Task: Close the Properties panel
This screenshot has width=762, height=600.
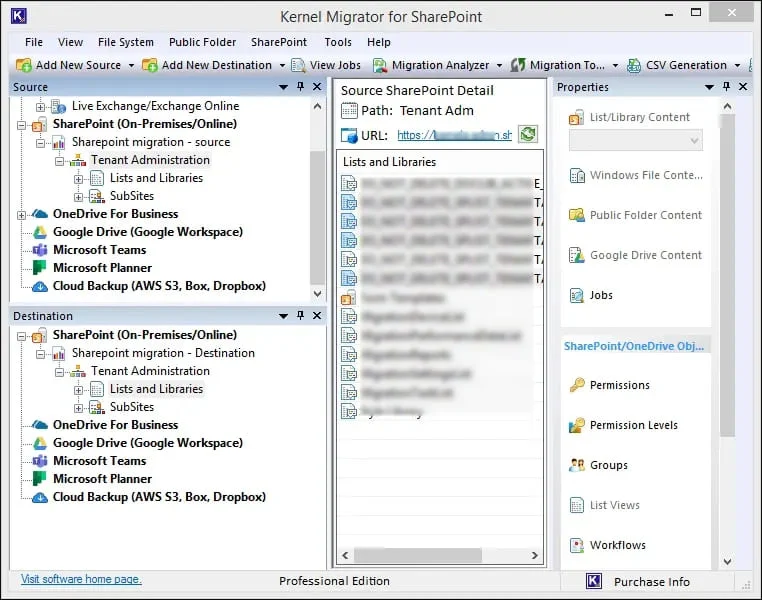Action: pos(743,86)
